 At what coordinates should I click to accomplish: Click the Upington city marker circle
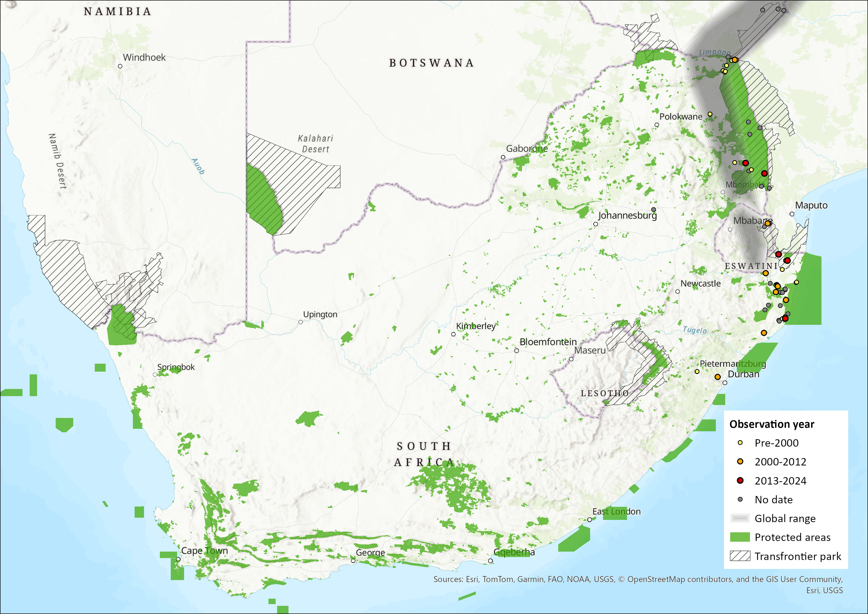click(301, 322)
